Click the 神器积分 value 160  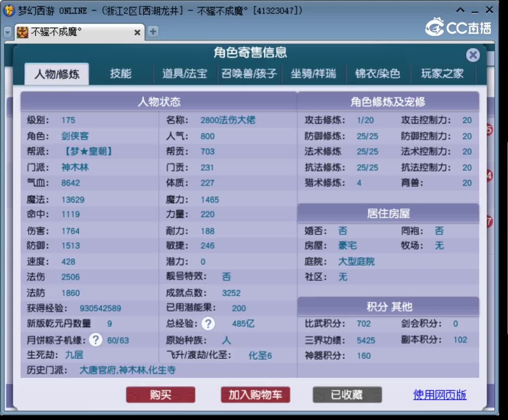[364, 356]
